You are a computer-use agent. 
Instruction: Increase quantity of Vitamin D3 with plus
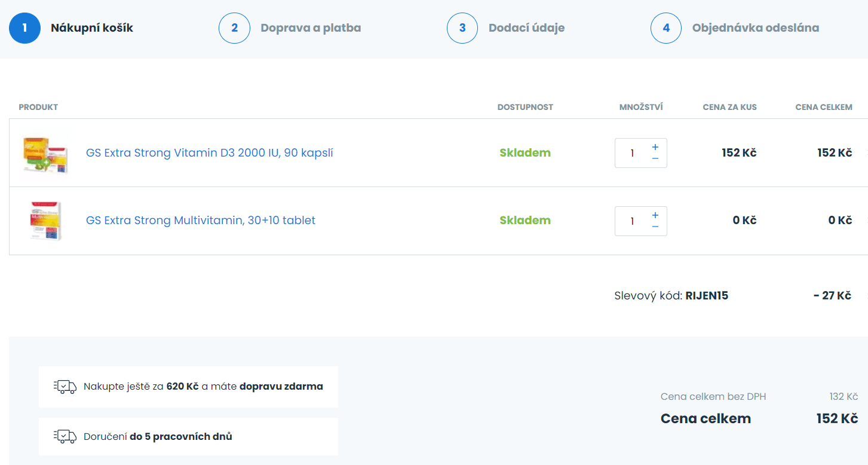[655, 147]
